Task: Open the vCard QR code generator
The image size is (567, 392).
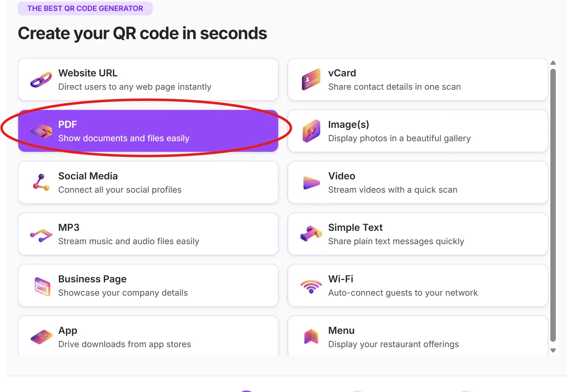Action: pos(418,79)
